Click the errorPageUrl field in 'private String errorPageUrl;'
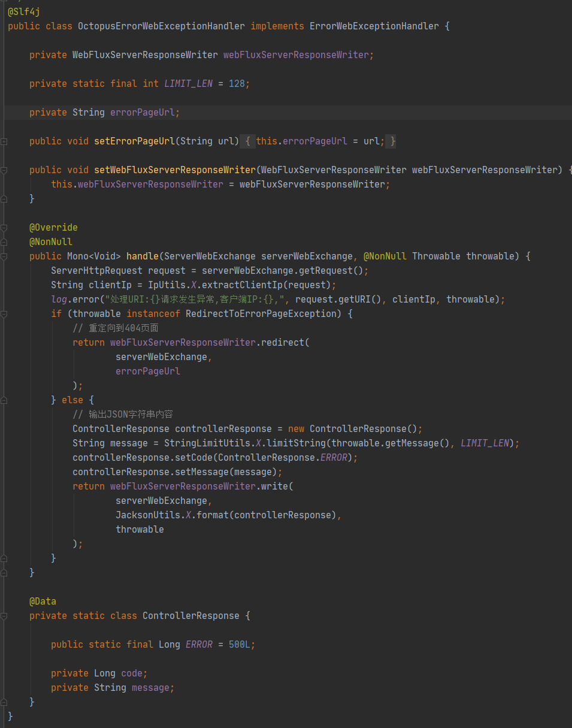The width and height of the screenshot is (572, 728). pos(143,113)
